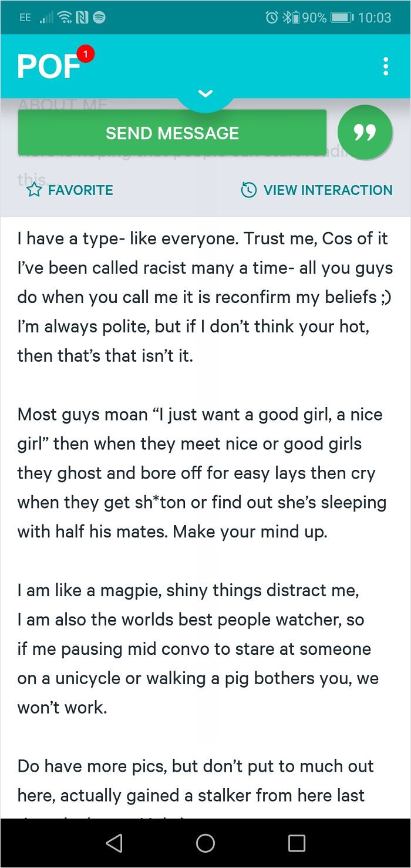Tap the Bluetooth status icon

pos(286,18)
